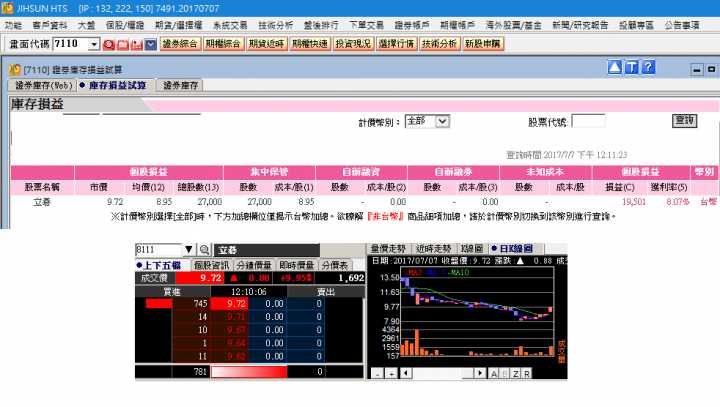Select the K線圖 chart tab
The width and height of the screenshot is (720, 407).
tap(472, 249)
